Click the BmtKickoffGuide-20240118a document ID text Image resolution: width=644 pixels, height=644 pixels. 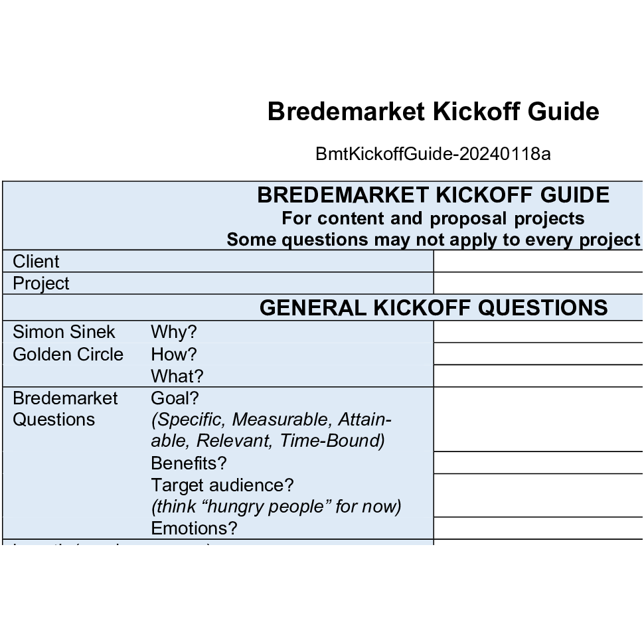433,154
